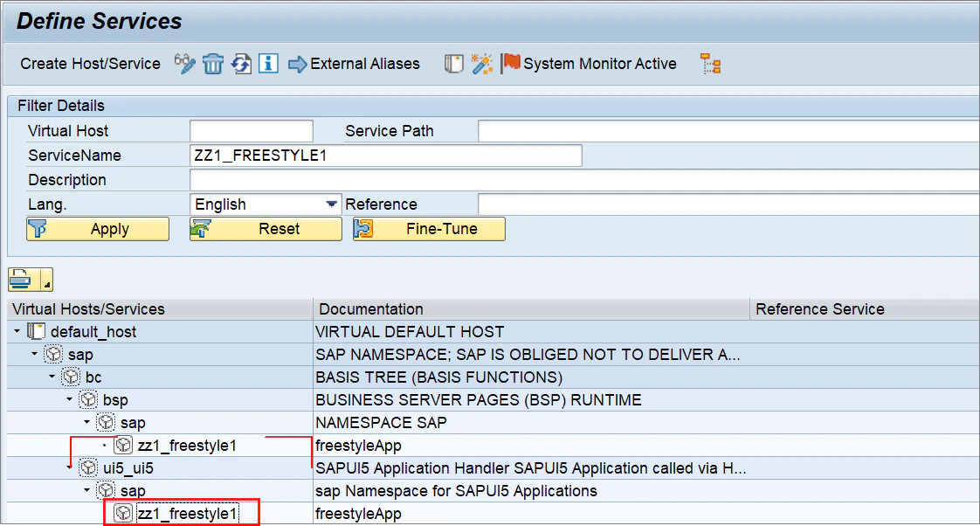Click the magic wand toolbar icon

coord(482,64)
